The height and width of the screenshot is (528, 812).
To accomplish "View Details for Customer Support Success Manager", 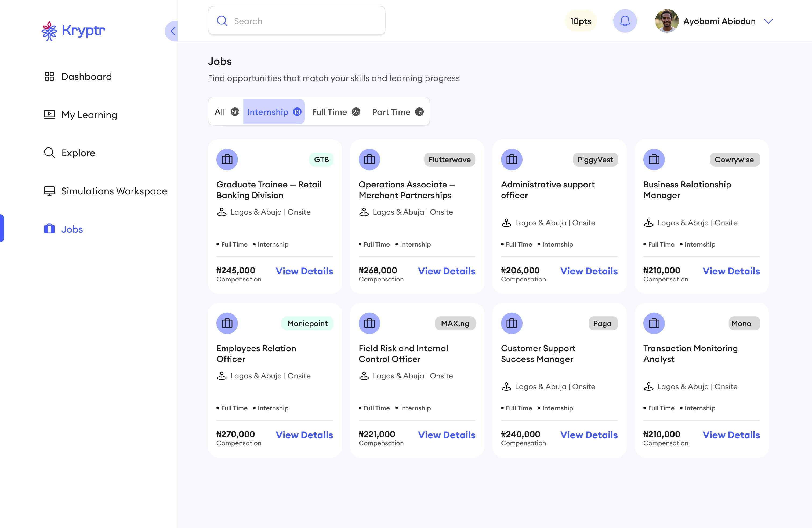I will tap(589, 435).
